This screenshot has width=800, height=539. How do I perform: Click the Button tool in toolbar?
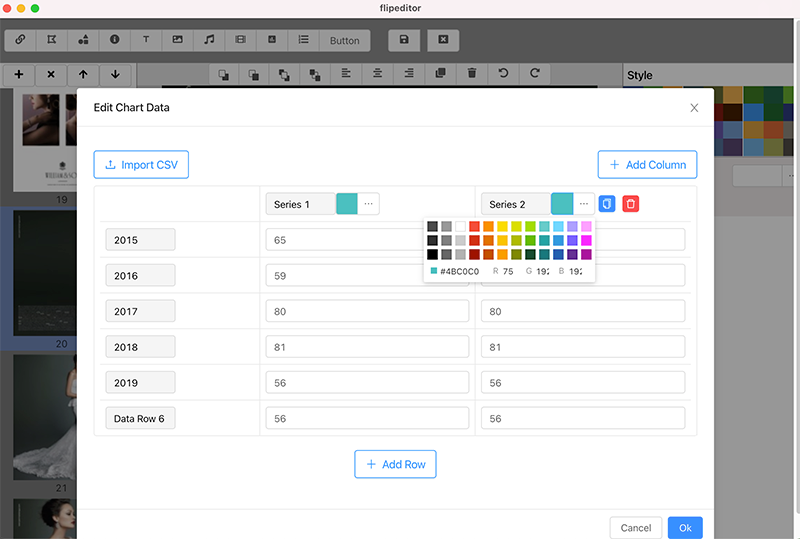(344, 40)
